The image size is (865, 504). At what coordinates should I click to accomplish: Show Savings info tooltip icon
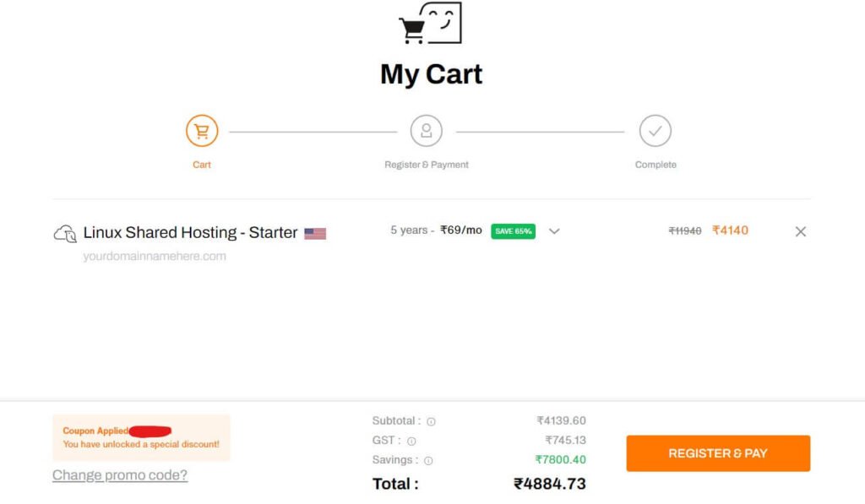pos(428,460)
